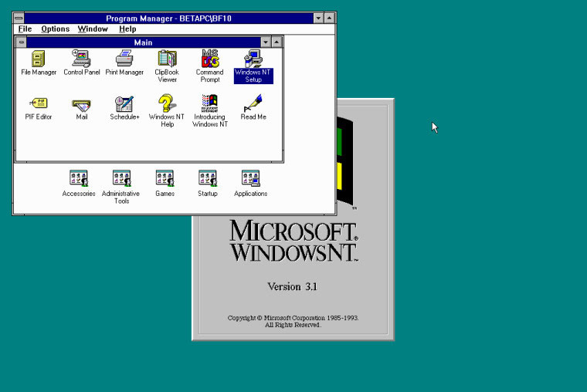The image size is (587, 392).
Task: Open the Help menu
Action: click(127, 29)
